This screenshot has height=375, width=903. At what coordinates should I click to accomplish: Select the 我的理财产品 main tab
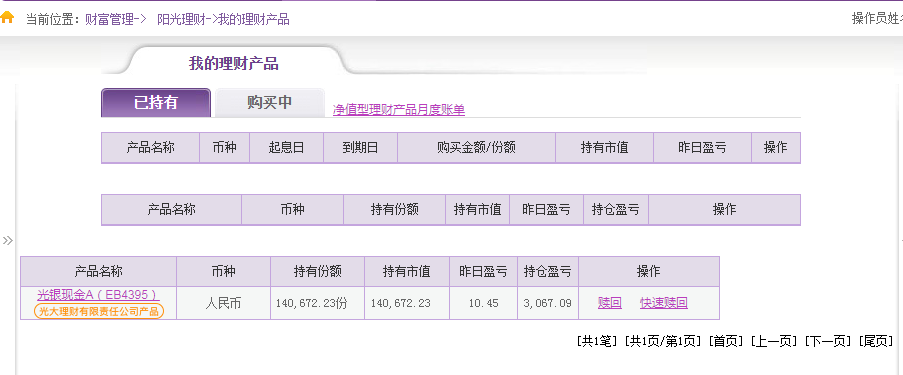coord(234,63)
